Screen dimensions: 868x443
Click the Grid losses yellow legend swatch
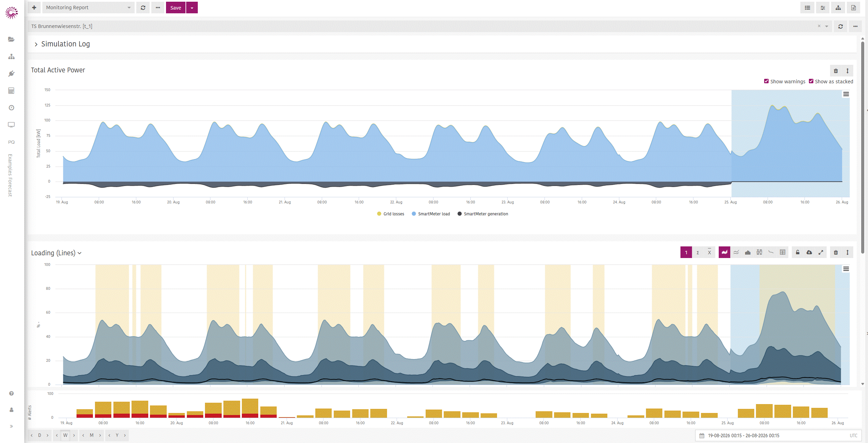coord(379,214)
